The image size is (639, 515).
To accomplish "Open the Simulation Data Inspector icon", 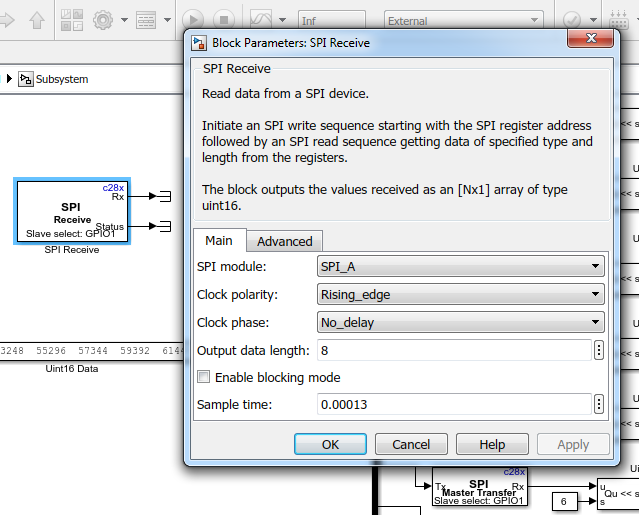I will pos(261,19).
